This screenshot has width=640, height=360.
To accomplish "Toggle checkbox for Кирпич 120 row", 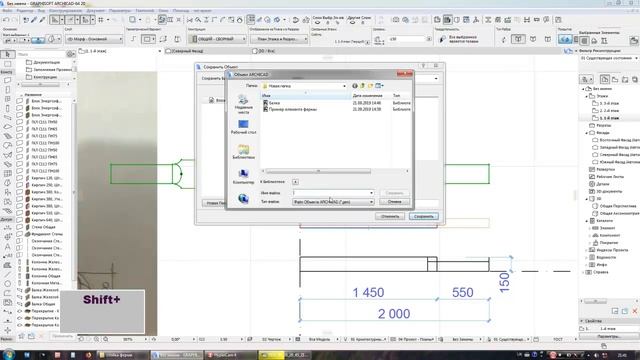I will tap(20, 178).
